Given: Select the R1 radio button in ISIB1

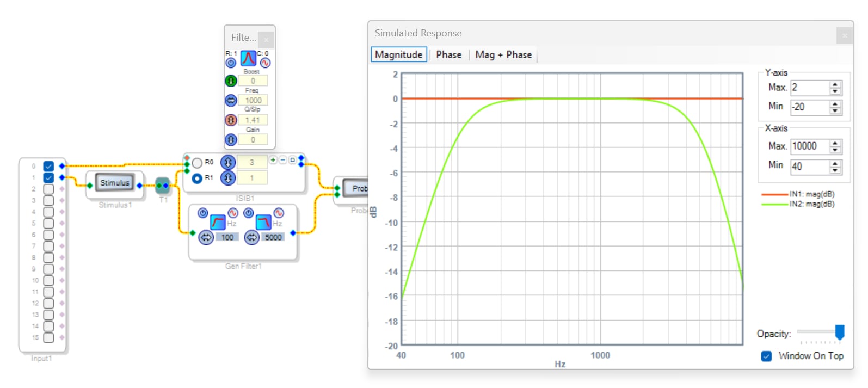Looking at the screenshot, I should point(197,178).
